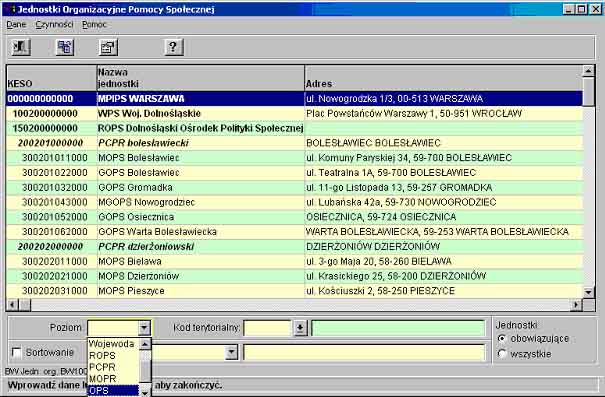605x397 pixels.
Task: Select the wszystkie radio button
Action: [x=502, y=353]
